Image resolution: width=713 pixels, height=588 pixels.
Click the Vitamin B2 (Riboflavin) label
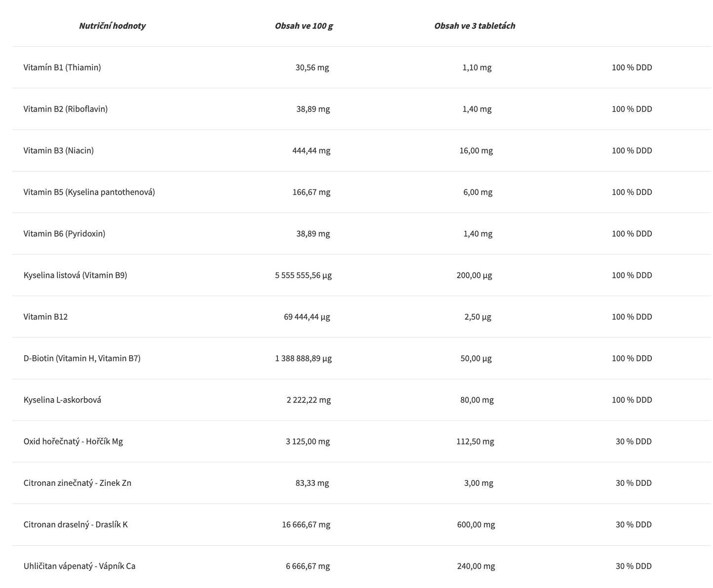(x=66, y=109)
